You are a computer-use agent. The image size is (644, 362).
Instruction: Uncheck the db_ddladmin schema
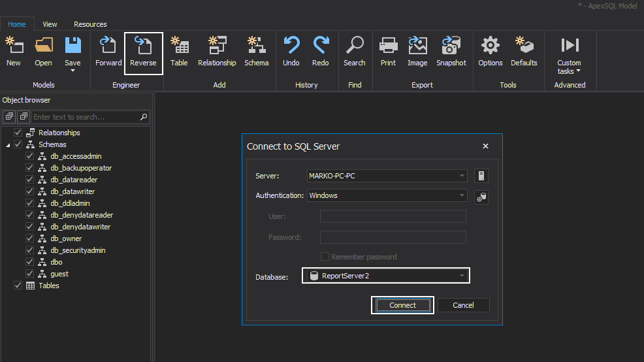29,203
